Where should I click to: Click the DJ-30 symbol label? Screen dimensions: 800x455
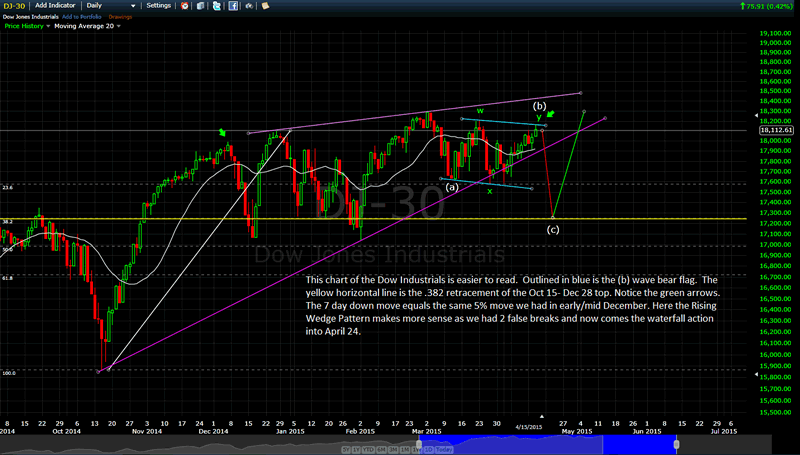[x=12, y=6]
